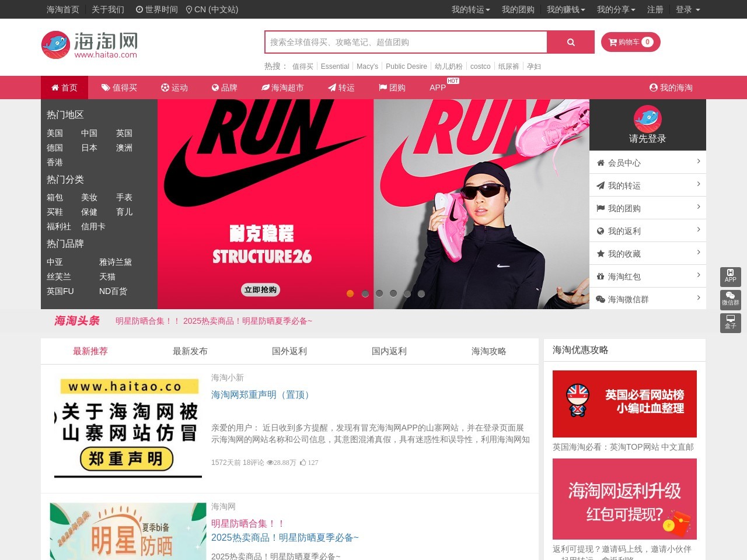Select 信用卡 under 热门分类
The width and height of the screenshot is (747, 560).
tap(93, 226)
